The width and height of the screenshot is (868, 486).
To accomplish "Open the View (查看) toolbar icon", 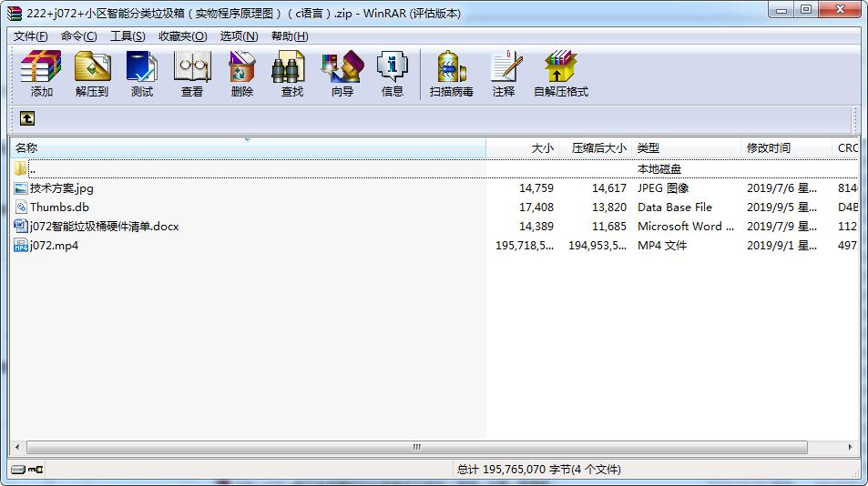I will click(192, 74).
